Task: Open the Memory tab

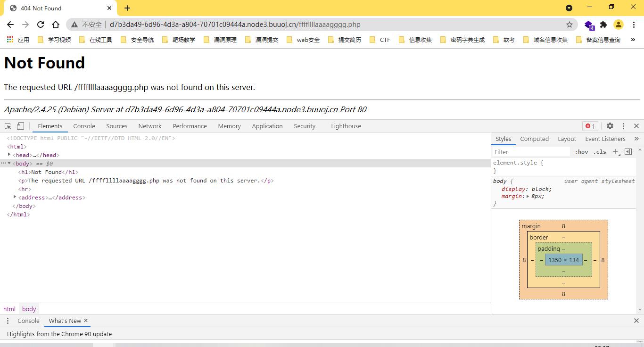Action: (x=230, y=126)
